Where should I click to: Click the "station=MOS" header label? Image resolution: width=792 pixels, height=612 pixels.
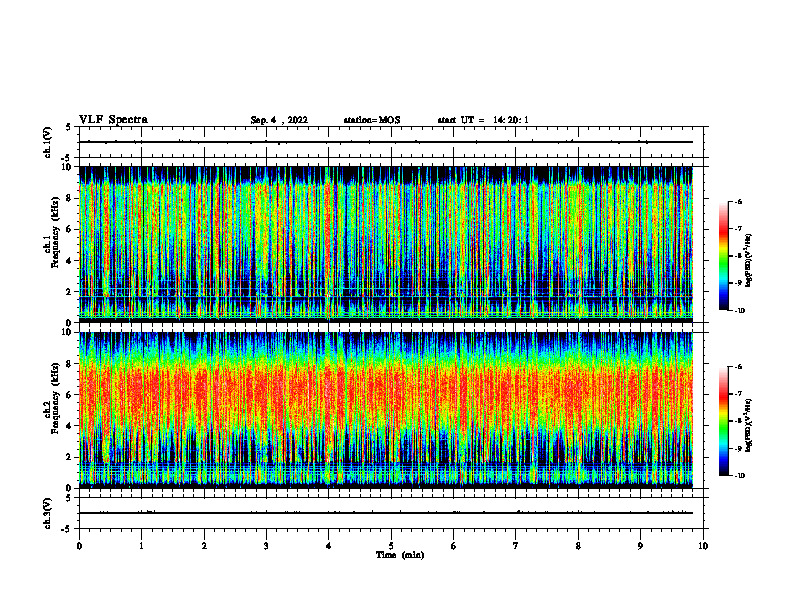(372, 120)
